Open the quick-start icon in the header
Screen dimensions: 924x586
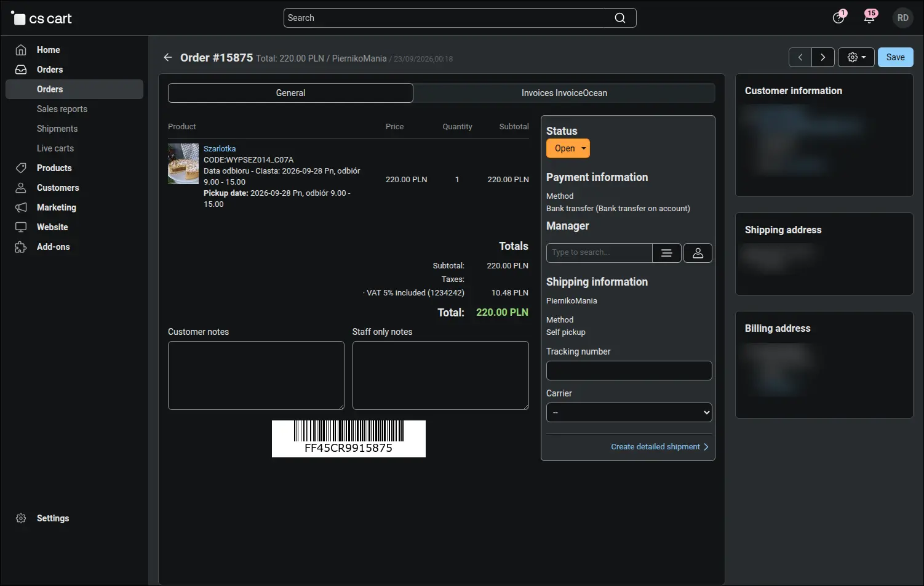tap(838, 17)
